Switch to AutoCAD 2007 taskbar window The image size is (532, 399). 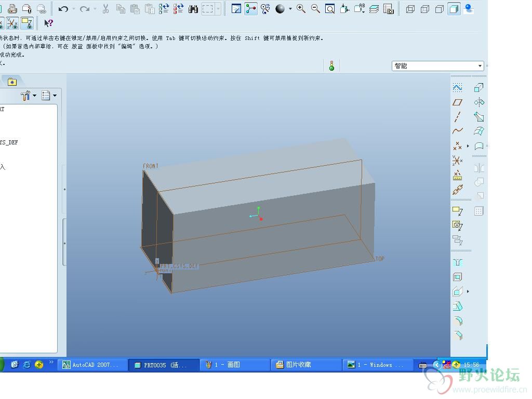click(92, 365)
